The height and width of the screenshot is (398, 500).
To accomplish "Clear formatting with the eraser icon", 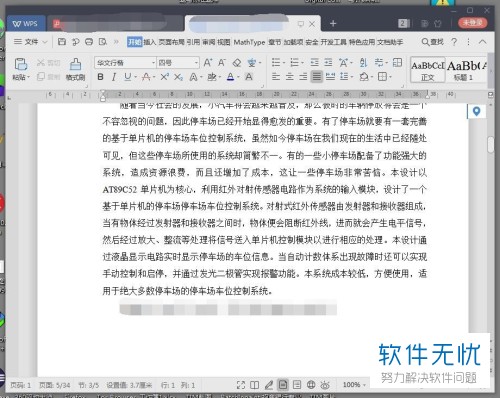I will [x=237, y=62].
